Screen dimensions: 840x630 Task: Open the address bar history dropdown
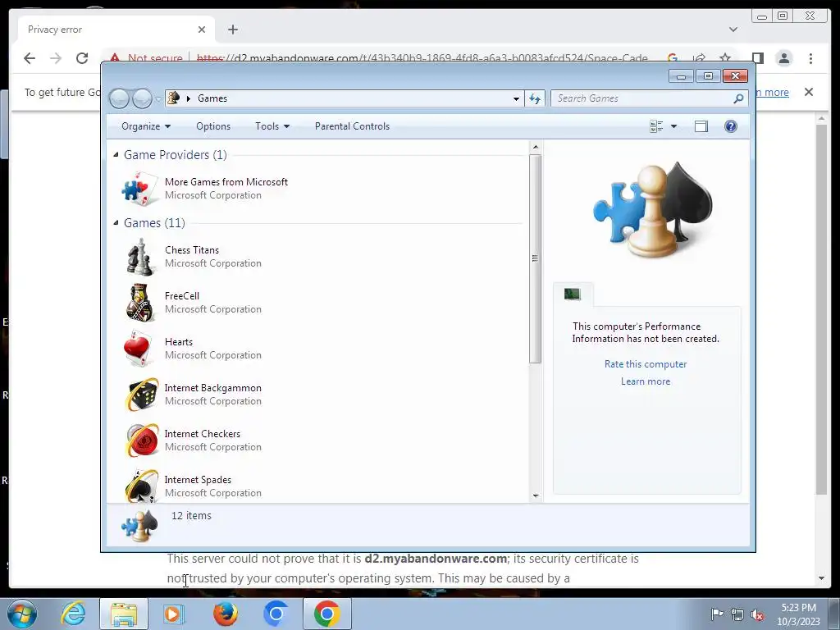coord(516,98)
